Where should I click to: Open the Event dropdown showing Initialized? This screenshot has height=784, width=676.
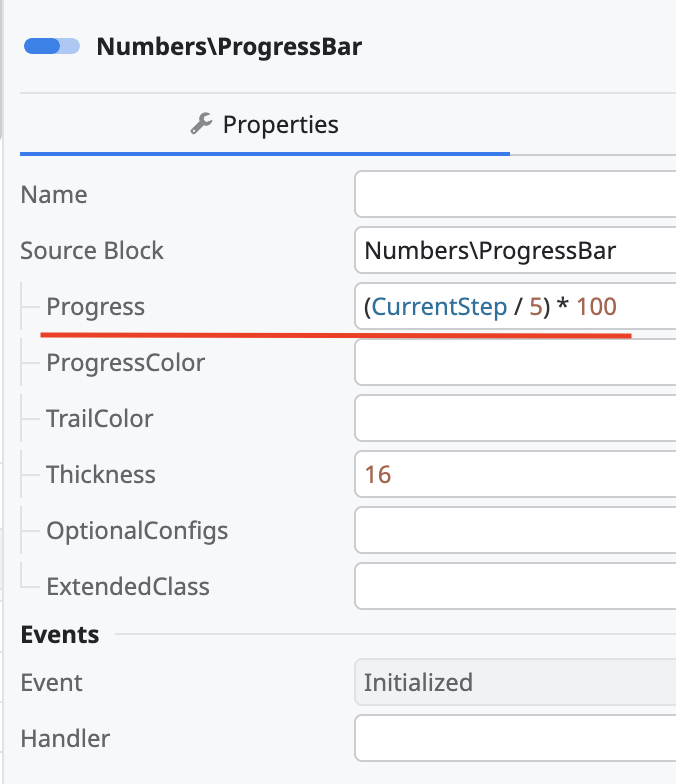(515, 683)
